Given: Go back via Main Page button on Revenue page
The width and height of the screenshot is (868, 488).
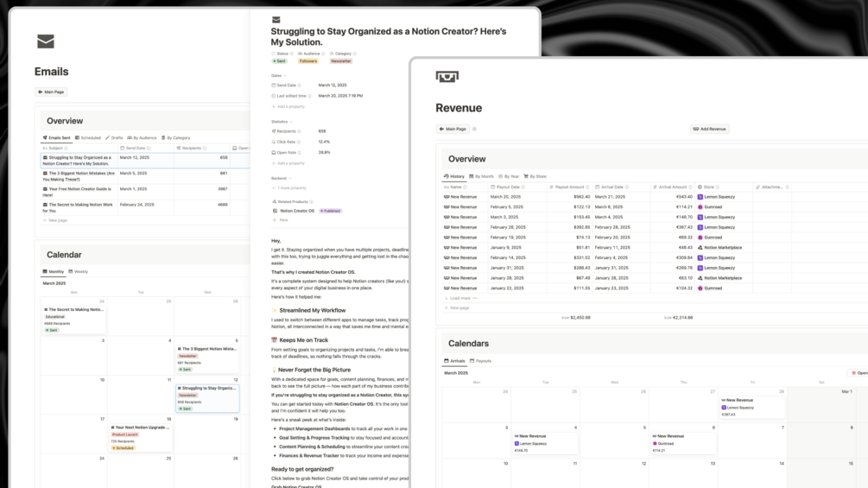Looking at the screenshot, I should (x=453, y=129).
